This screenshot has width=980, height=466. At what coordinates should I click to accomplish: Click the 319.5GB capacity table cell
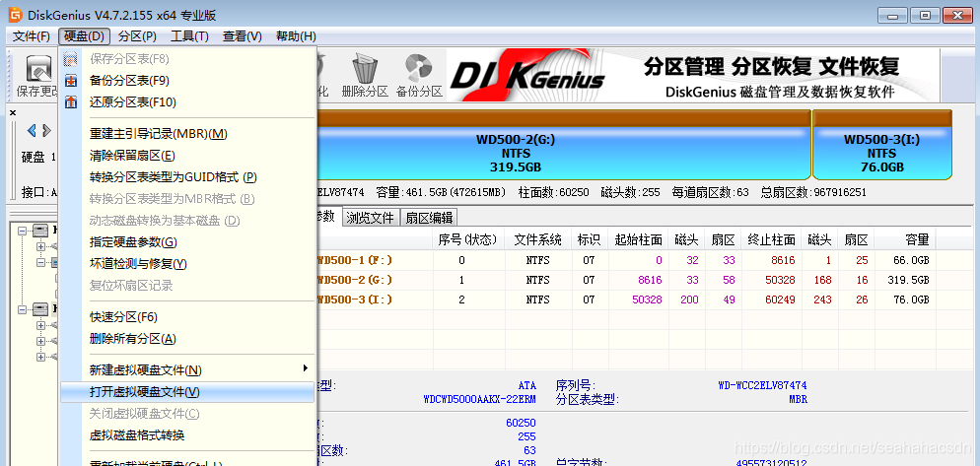pyautogui.click(x=908, y=280)
